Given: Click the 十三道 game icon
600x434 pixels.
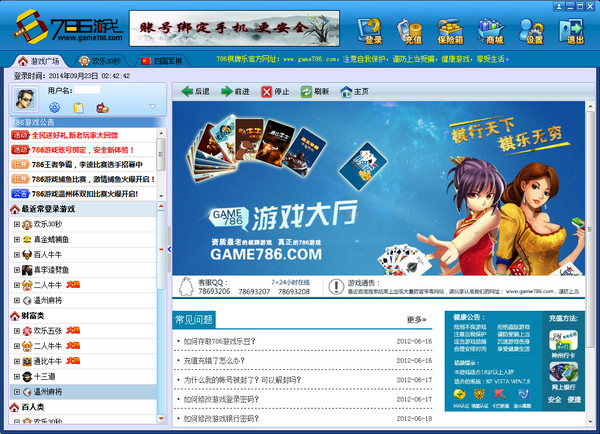Looking at the screenshot, I should [x=27, y=377].
